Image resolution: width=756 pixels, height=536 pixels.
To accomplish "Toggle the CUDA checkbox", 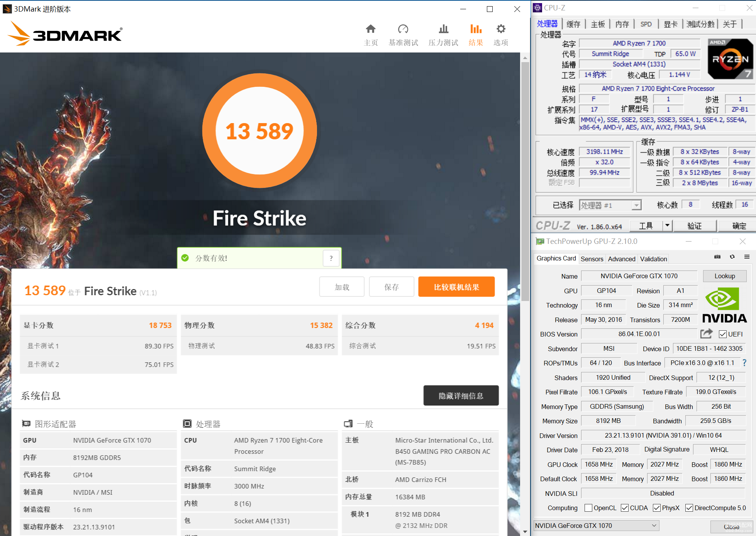I will point(624,508).
